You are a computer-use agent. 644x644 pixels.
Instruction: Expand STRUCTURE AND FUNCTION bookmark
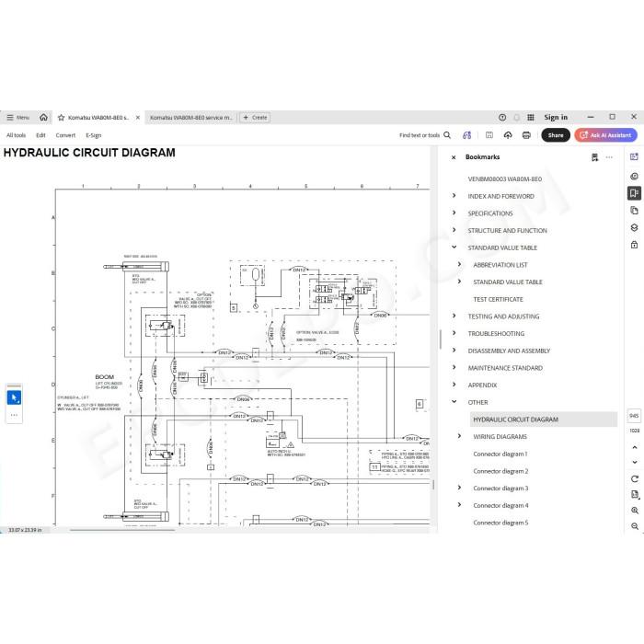point(454,230)
